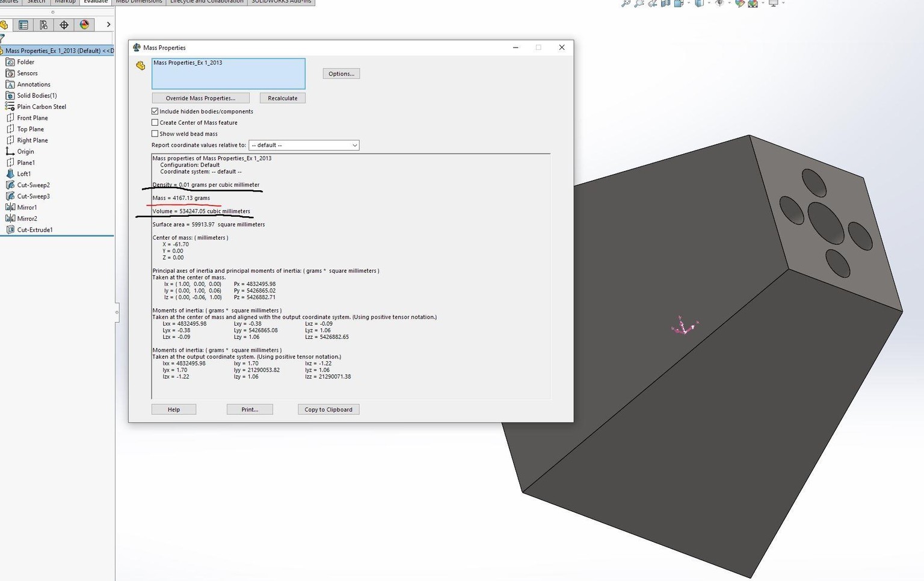Switch to the Markup tab
The height and width of the screenshot is (581, 924).
tap(65, 2)
